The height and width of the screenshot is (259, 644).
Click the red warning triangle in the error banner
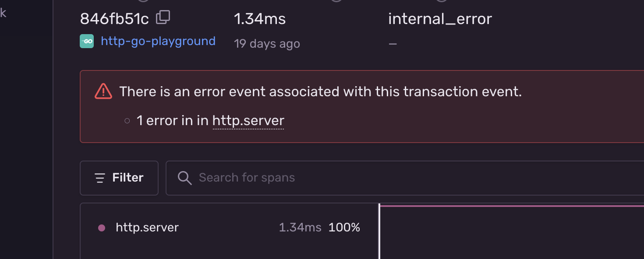pos(103,91)
